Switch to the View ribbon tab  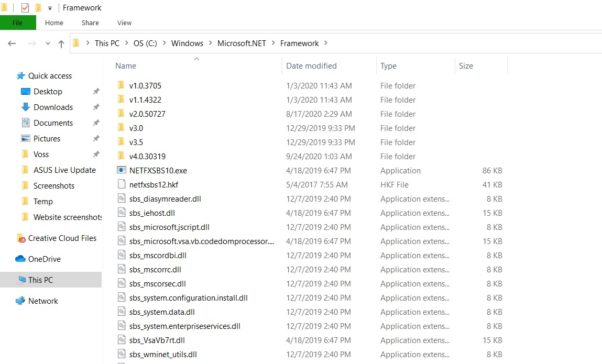click(124, 23)
